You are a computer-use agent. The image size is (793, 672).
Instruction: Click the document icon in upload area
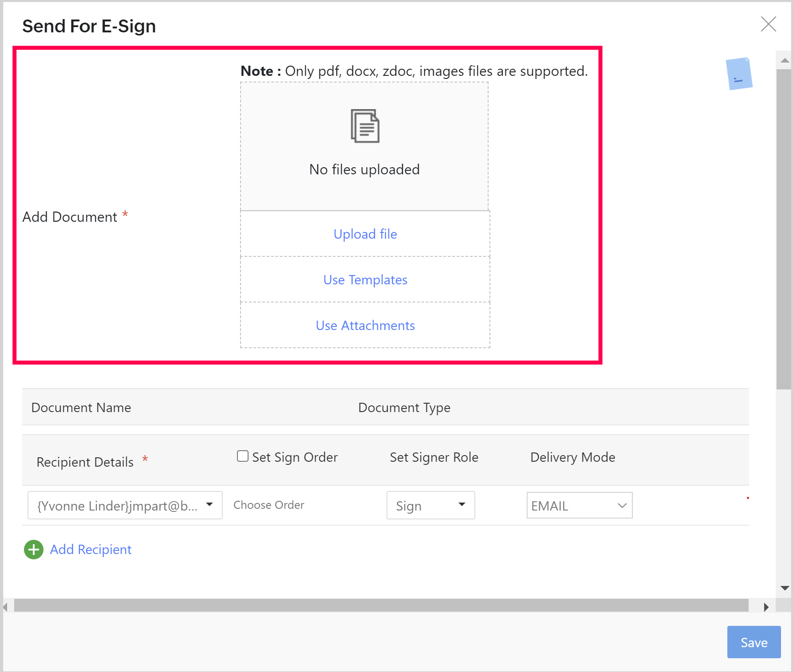(365, 126)
